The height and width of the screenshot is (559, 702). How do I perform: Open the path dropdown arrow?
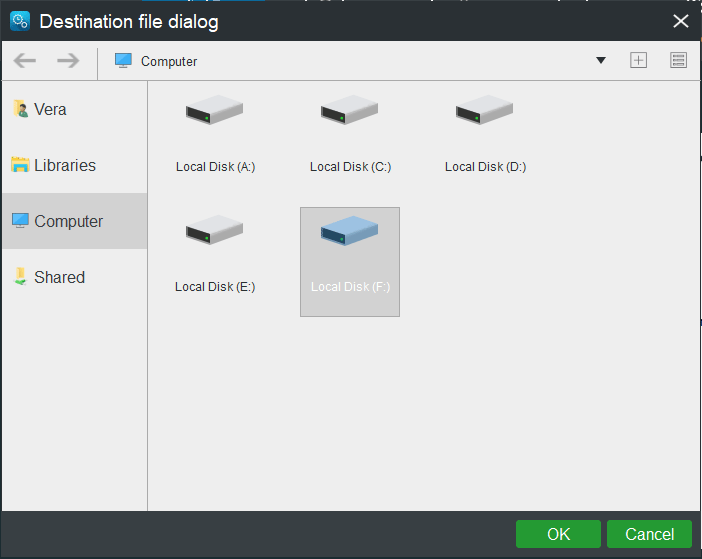coord(601,60)
